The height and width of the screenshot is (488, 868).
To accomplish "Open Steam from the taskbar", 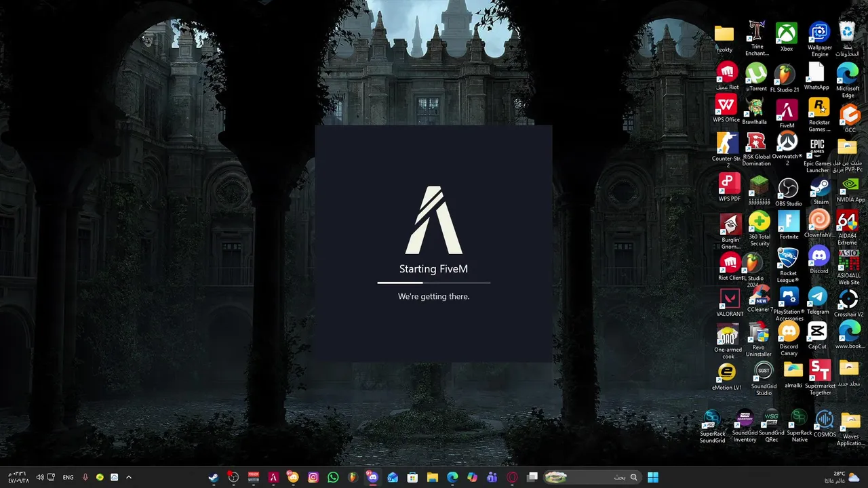I will (213, 477).
